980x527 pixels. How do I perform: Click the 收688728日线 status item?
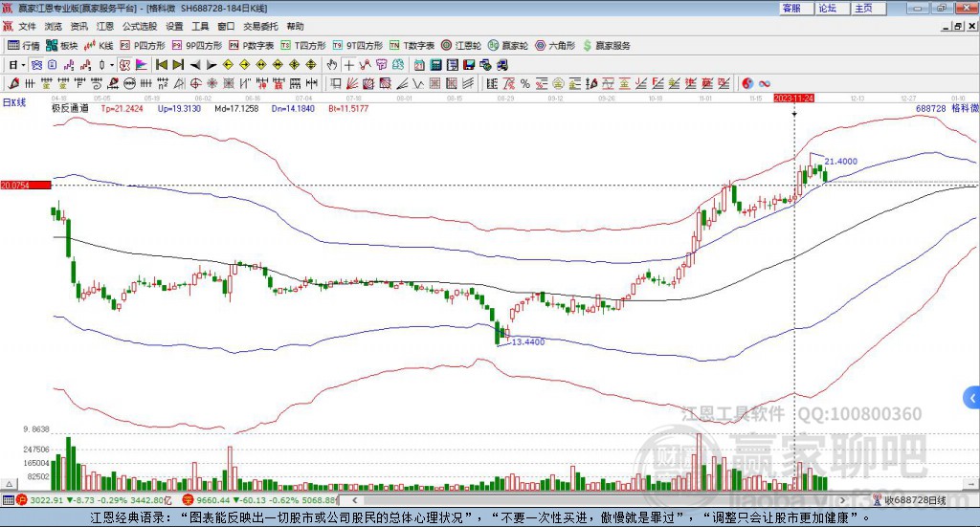coord(910,500)
